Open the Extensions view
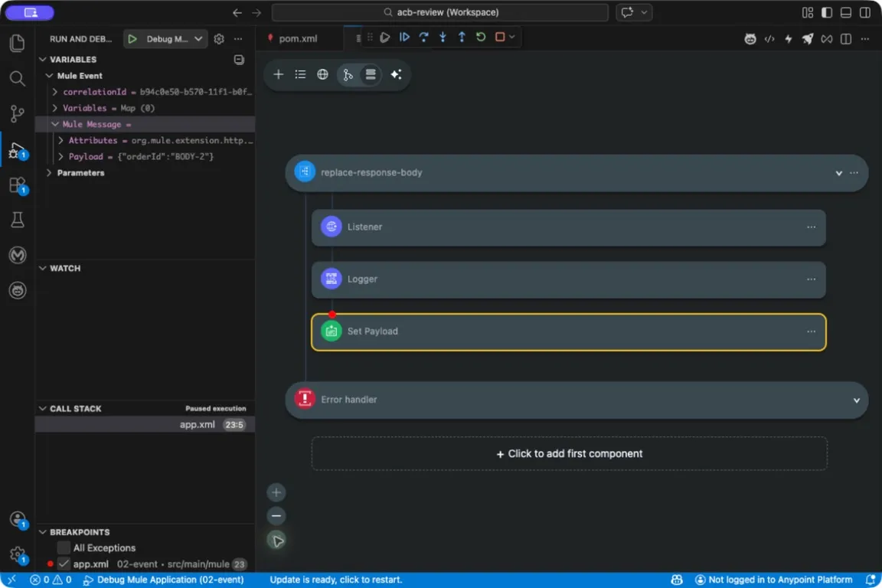This screenshot has height=588, width=882. pos(18,185)
